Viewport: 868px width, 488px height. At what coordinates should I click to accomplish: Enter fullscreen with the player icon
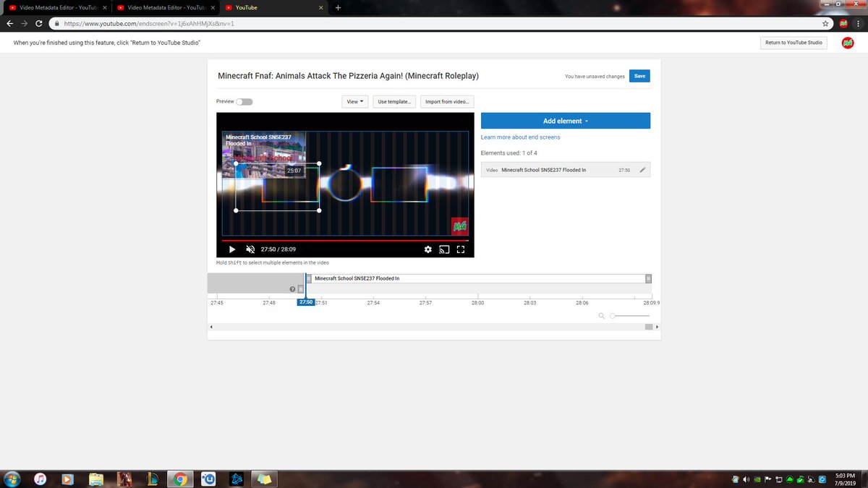(460, 249)
